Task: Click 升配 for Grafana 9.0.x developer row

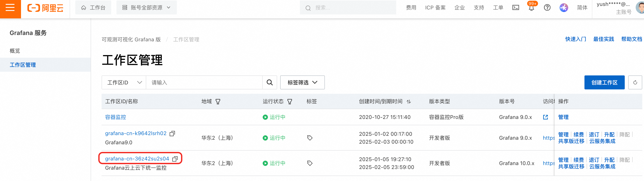Action: 609,135
